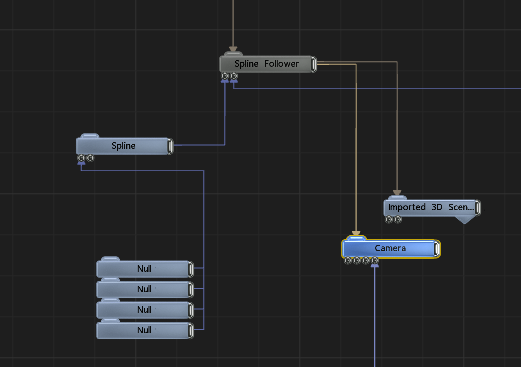Select the Spline Follower node
Image resolution: width=521 pixels, height=367 pixels.
(x=268, y=64)
